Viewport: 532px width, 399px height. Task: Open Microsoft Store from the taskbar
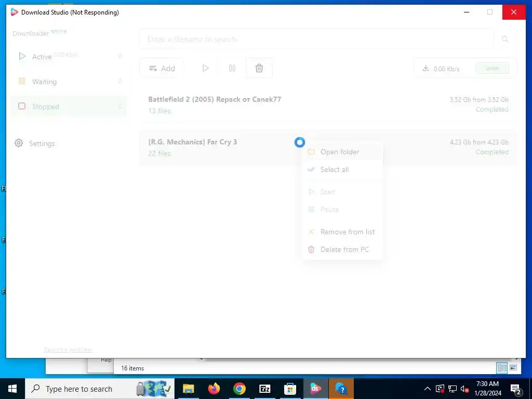coord(290,389)
